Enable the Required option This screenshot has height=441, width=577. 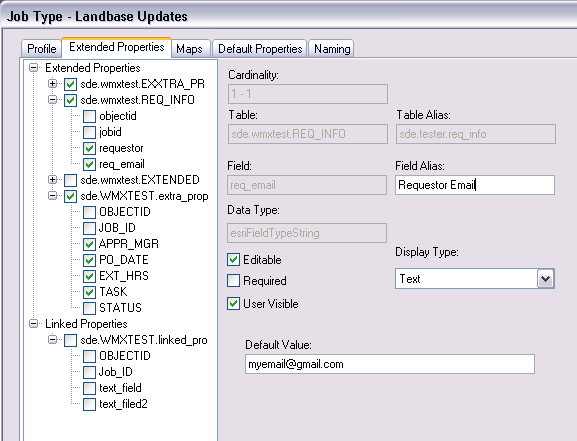234,281
